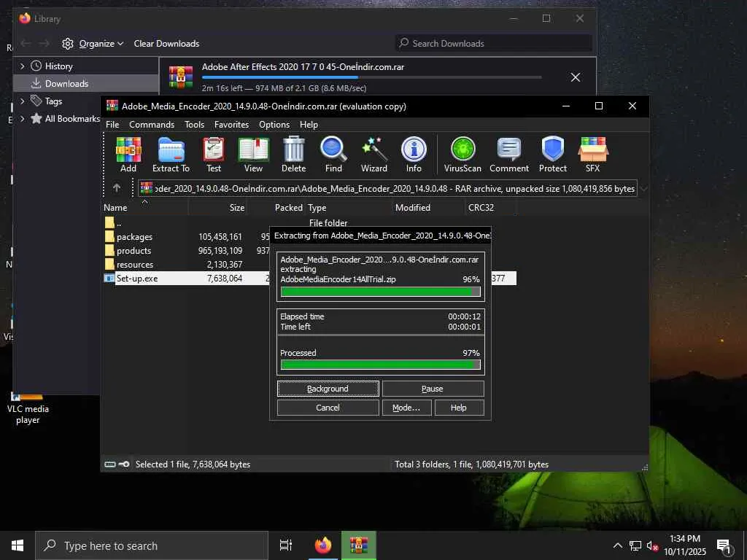Click the file extraction progress bar at 96%

pyautogui.click(x=381, y=292)
